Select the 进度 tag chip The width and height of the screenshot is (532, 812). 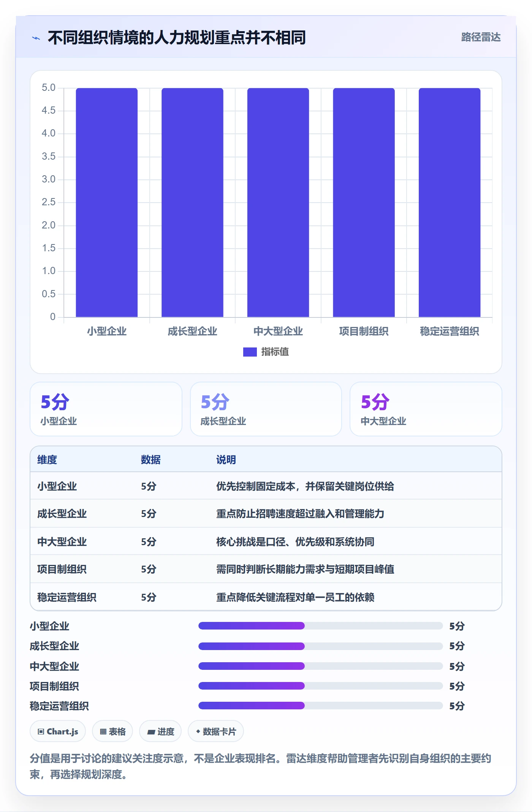coord(160,731)
